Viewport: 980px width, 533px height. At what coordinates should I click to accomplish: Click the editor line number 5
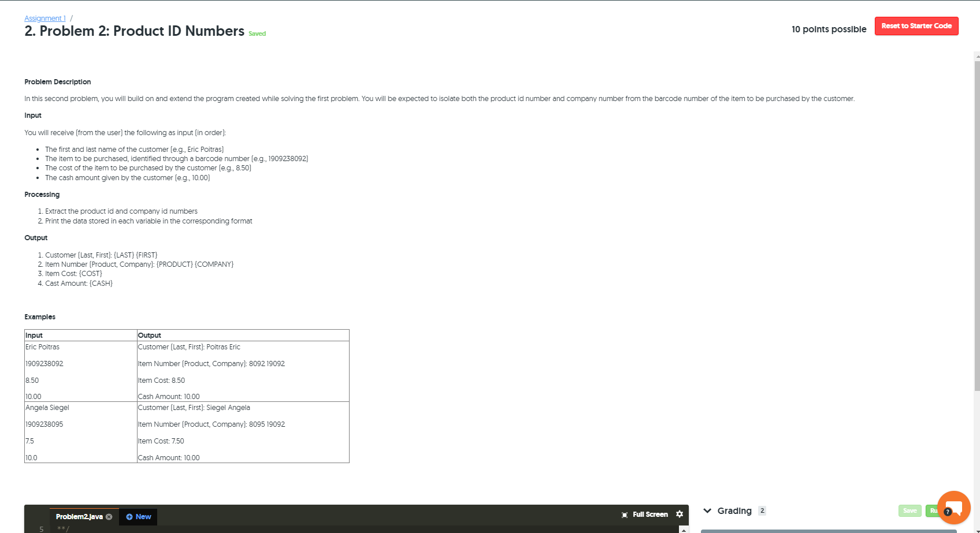[x=42, y=530]
